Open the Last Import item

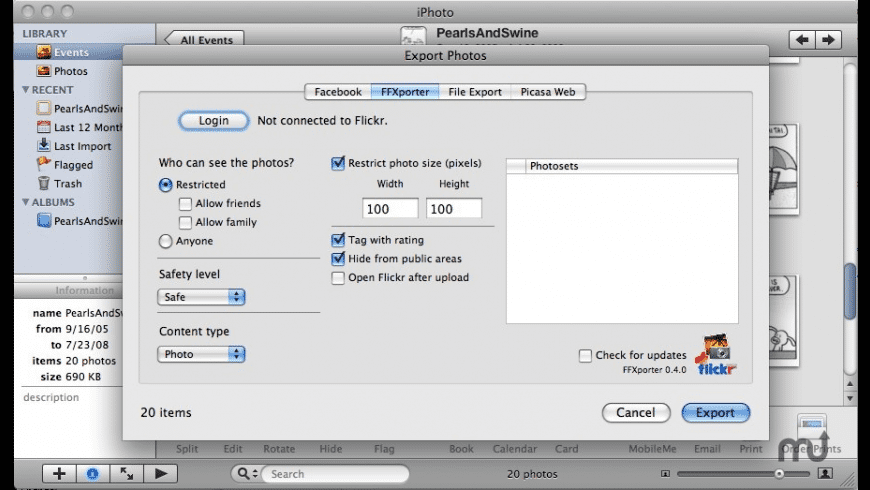[74, 146]
